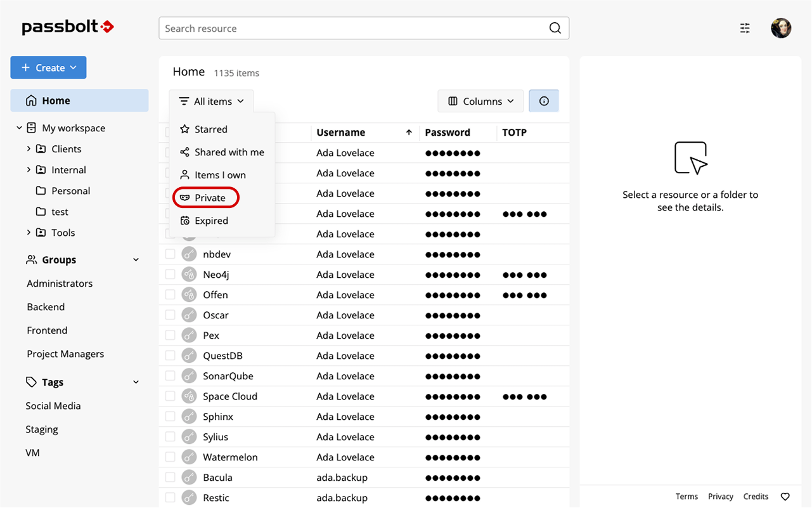
Task: Open the Columns dropdown
Action: 480,101
